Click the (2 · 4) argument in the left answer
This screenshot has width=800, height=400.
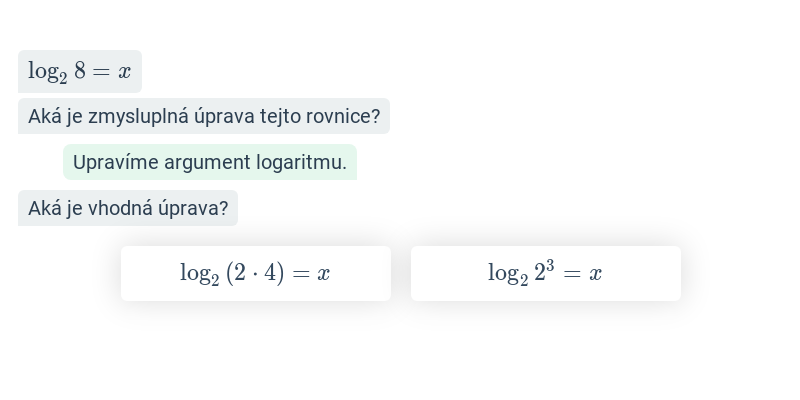(x=255, y=273)
